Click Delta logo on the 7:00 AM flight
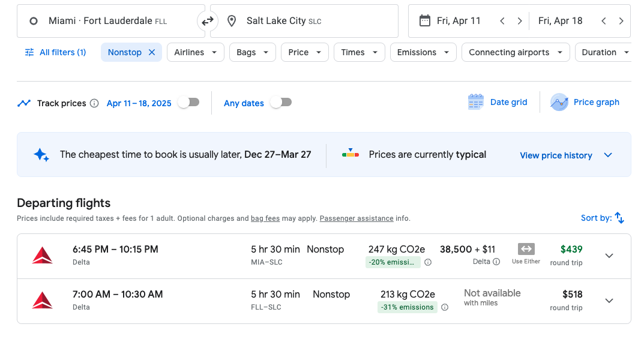This screenshot has width=644, height=339. tap(42, 301)
